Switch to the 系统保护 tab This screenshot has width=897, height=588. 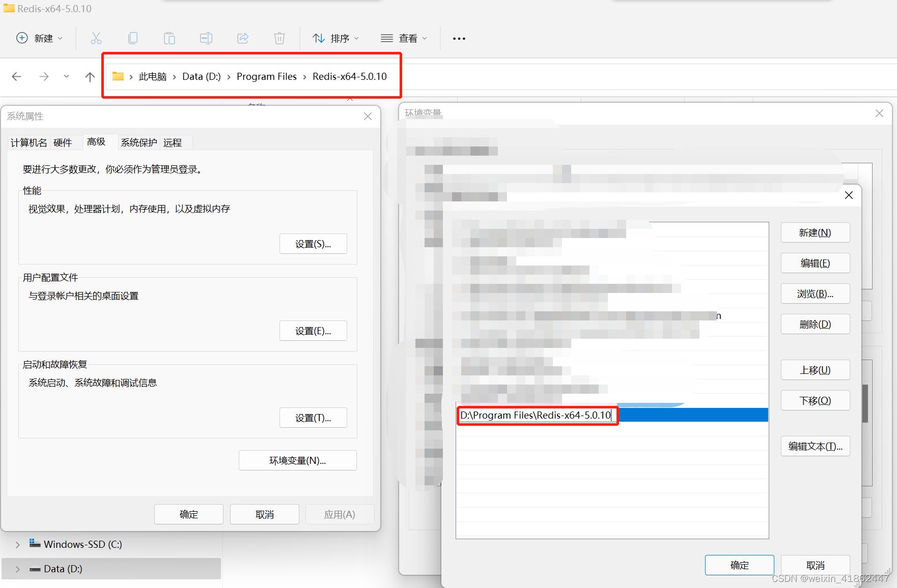[138, 142]
